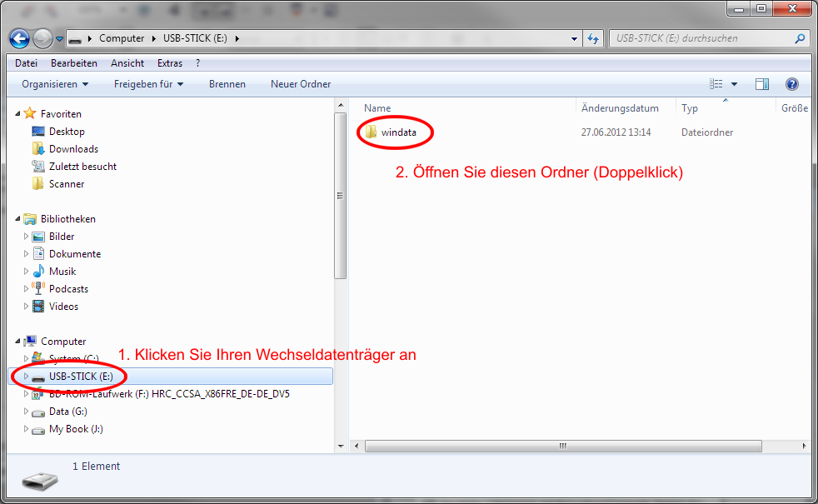This screenshot has height=504, width=818.
Task: Click the Forward navigation arrow button
Action: 42,38
